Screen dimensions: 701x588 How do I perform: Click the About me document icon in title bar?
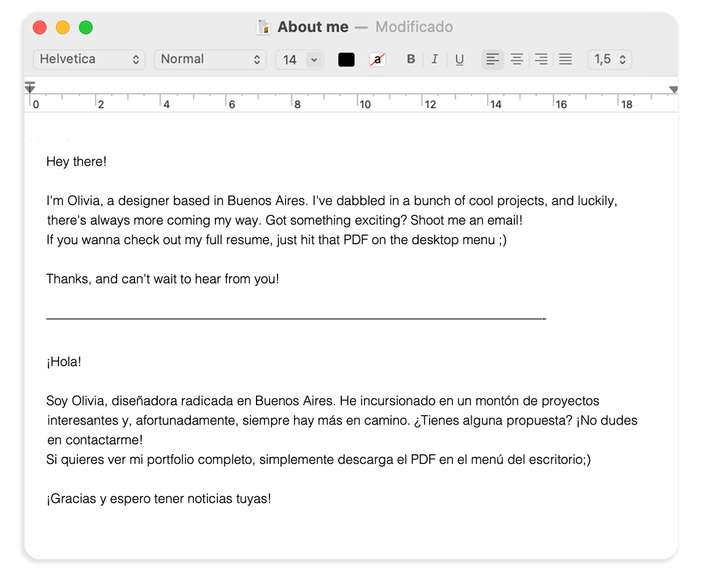click(x=263, y=27)
